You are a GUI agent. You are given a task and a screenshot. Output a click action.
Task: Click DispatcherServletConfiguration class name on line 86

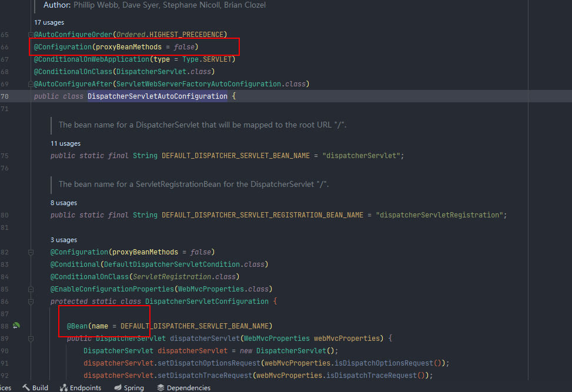click(207, 301)
